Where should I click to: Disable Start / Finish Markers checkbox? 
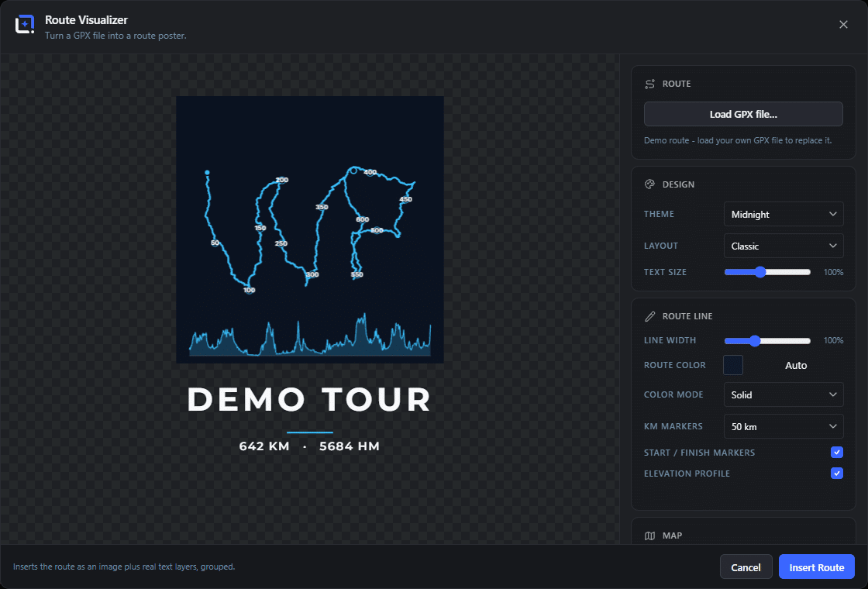click(836, 453)
